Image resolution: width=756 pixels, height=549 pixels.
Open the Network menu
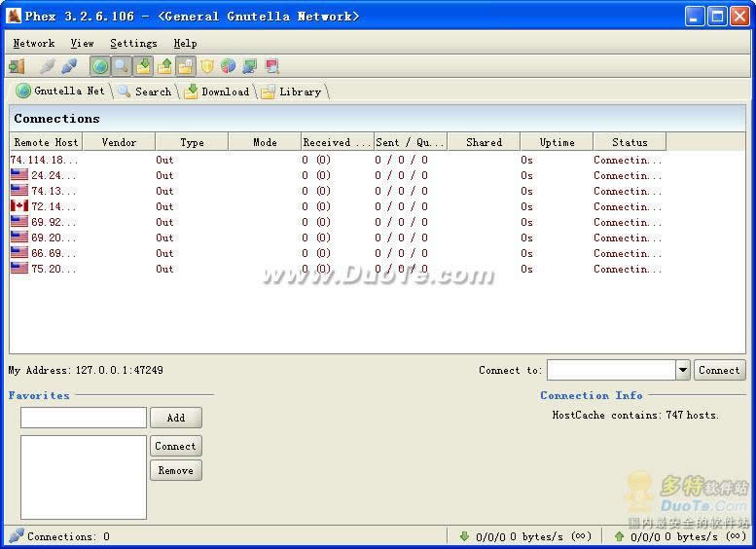tap(34, 44)
